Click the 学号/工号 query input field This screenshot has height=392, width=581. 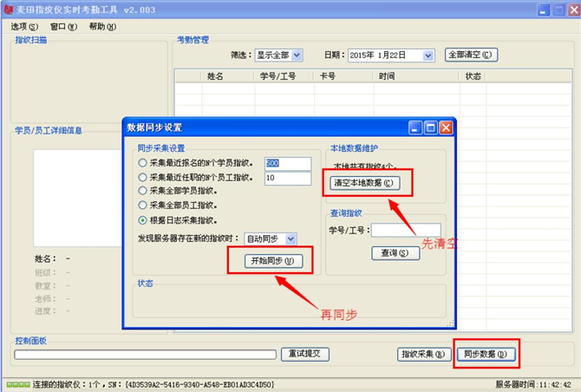[x=406, y=231]
